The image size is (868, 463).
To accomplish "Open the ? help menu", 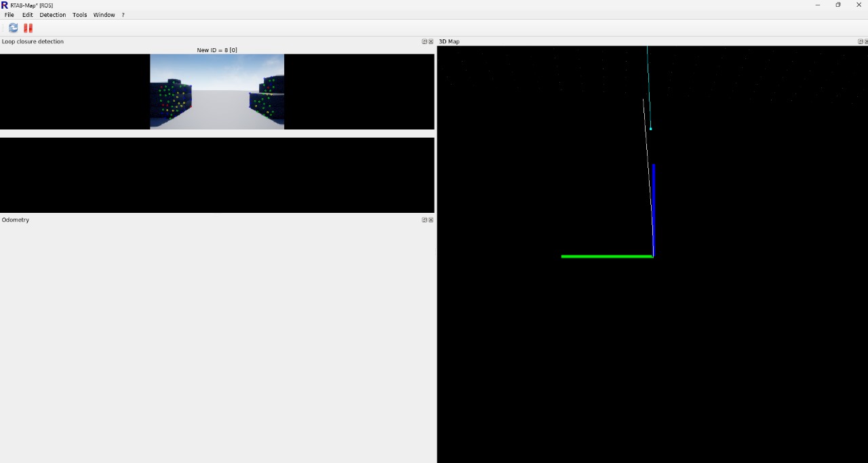I will (x=123, y=15).
